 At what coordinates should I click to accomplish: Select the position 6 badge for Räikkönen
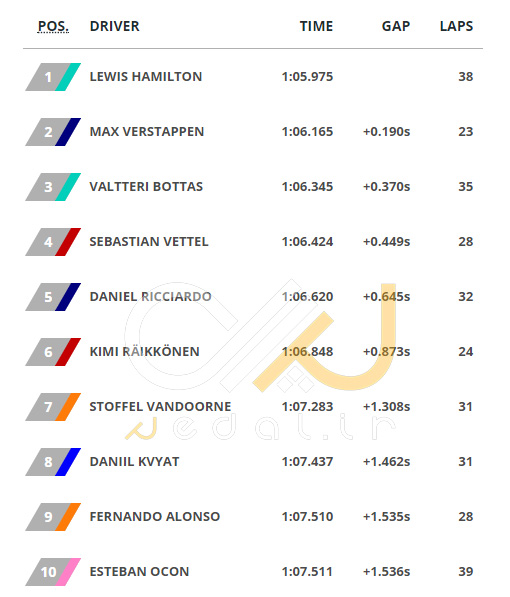pos(53,352)
